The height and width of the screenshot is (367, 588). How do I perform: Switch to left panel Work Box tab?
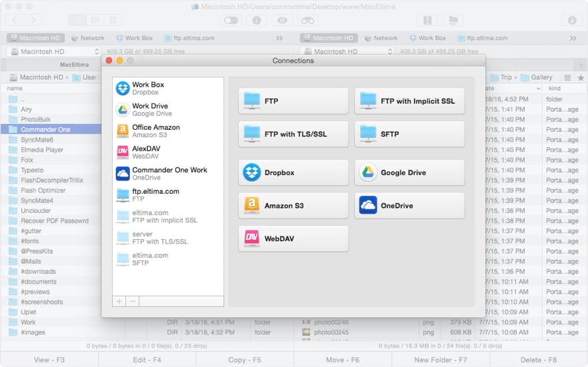[135, 38]
